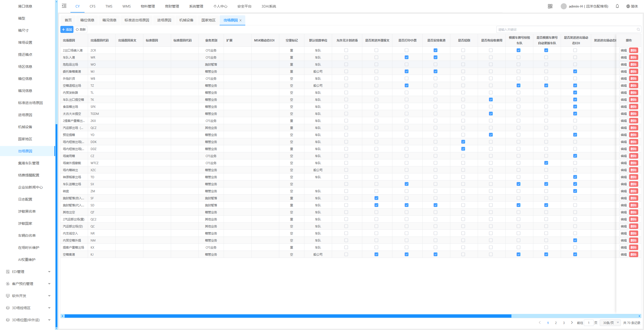This screenshot has height=330, width=644.
Task: Click the horizontal scrollbar right arrow
Action: click(x=639, y=316)
